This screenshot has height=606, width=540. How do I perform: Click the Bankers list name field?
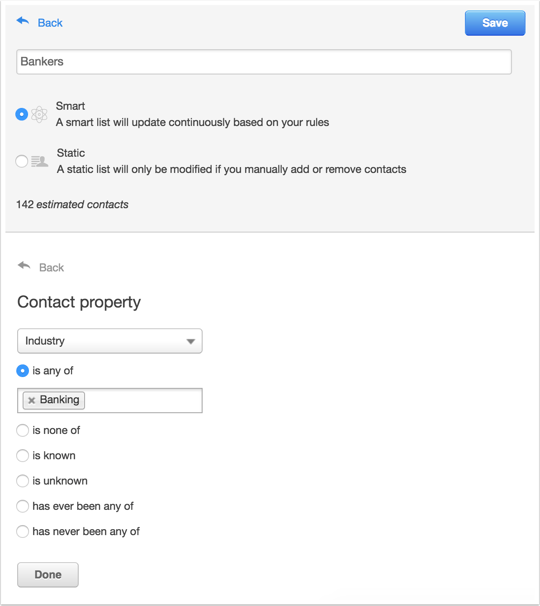click(x=264, y=62)
